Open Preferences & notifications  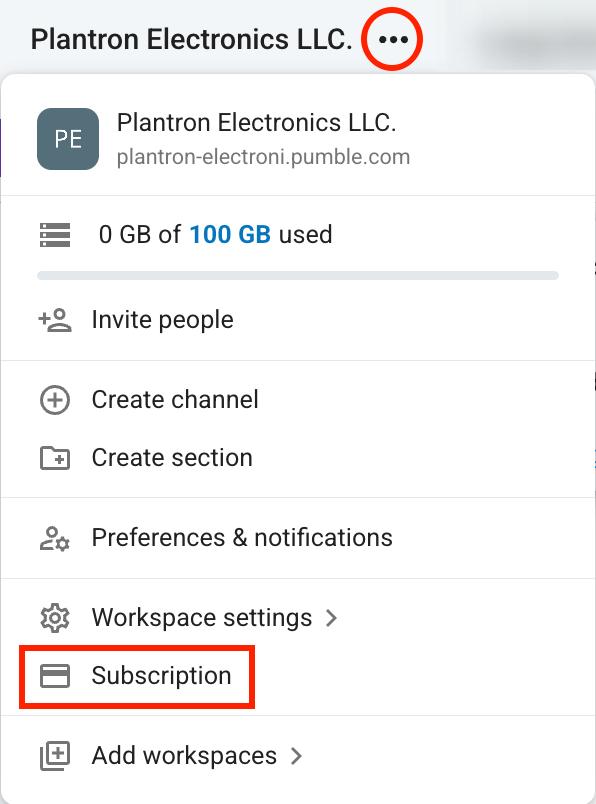[x=298, y=538]
